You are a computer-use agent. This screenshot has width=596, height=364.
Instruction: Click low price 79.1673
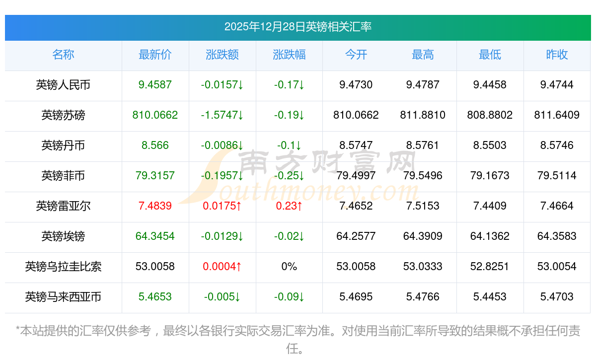point(490,176)
